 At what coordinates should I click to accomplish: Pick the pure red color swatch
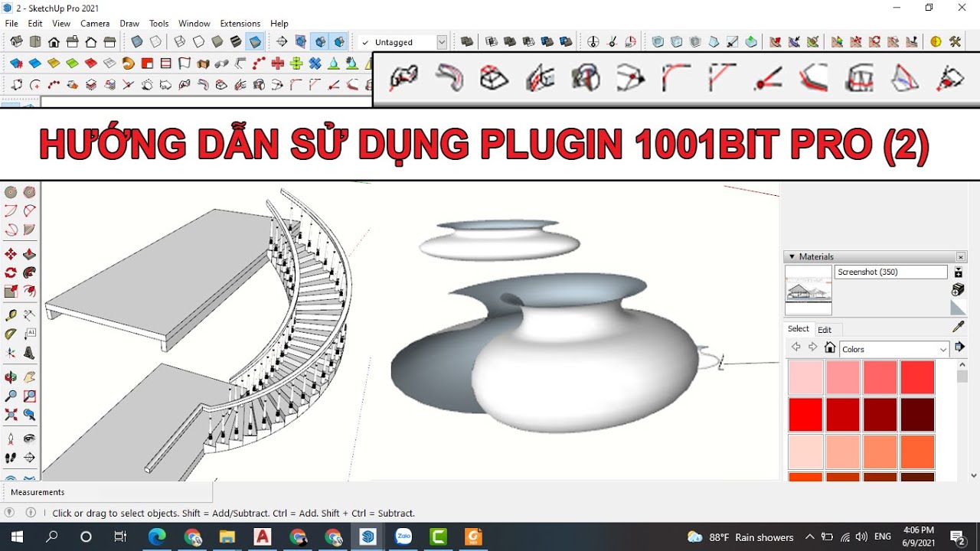tap(805, 415)
